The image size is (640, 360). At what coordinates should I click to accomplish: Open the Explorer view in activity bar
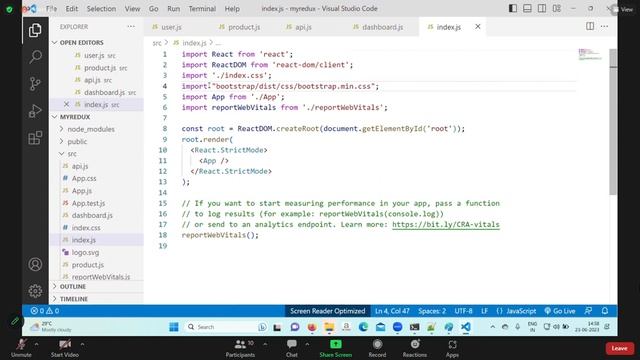click(x=35, y=30)
